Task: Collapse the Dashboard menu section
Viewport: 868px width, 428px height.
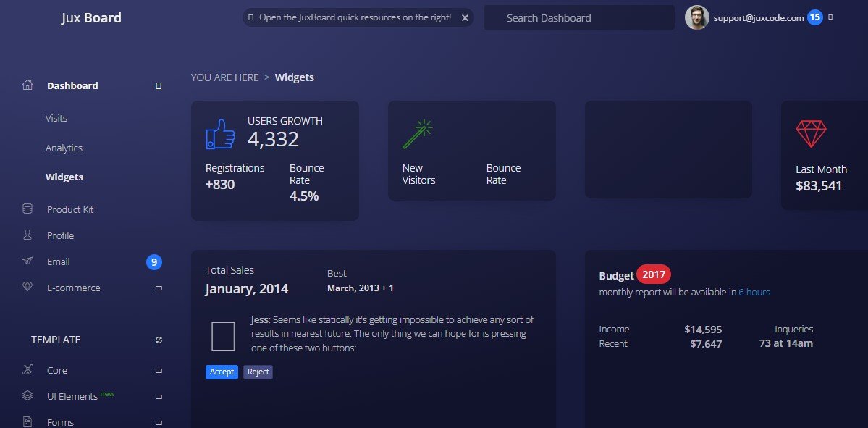Action: 159,86
